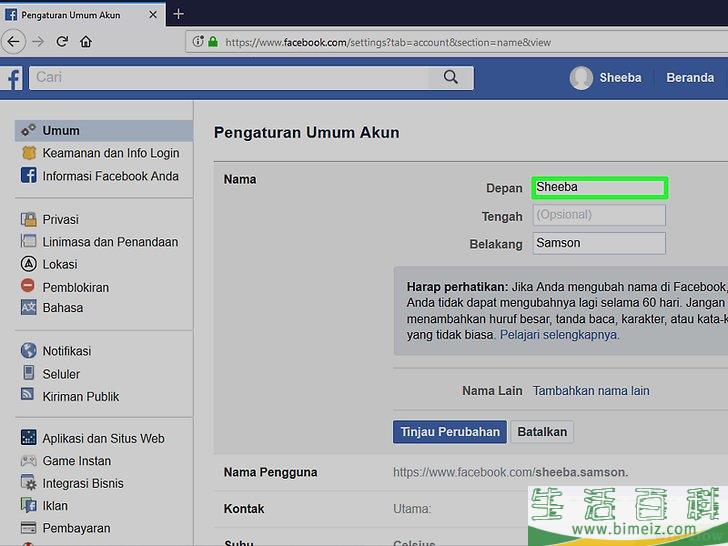Go to Privasi settings
The width and height of the screenshot is (728, 546).
pos(60,220)
